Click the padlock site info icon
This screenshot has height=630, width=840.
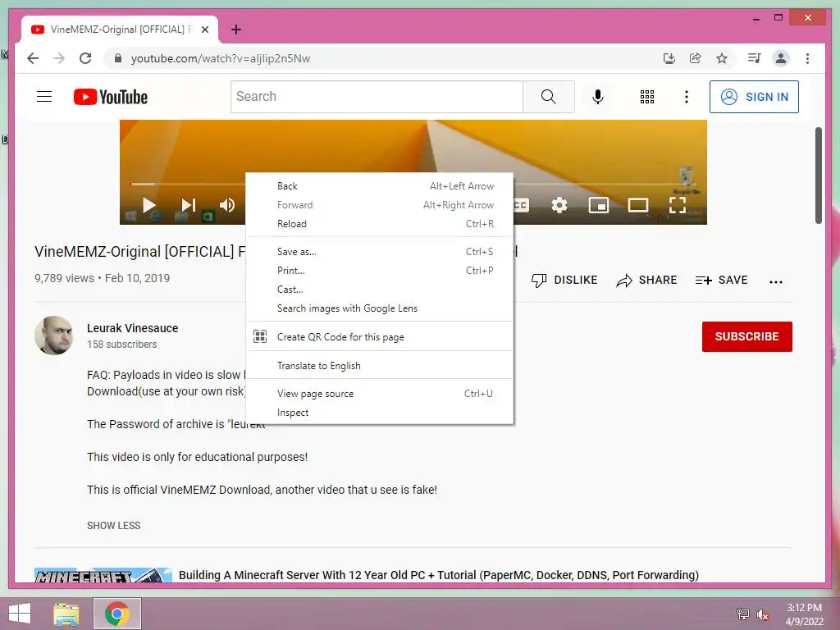click(118, 58)
